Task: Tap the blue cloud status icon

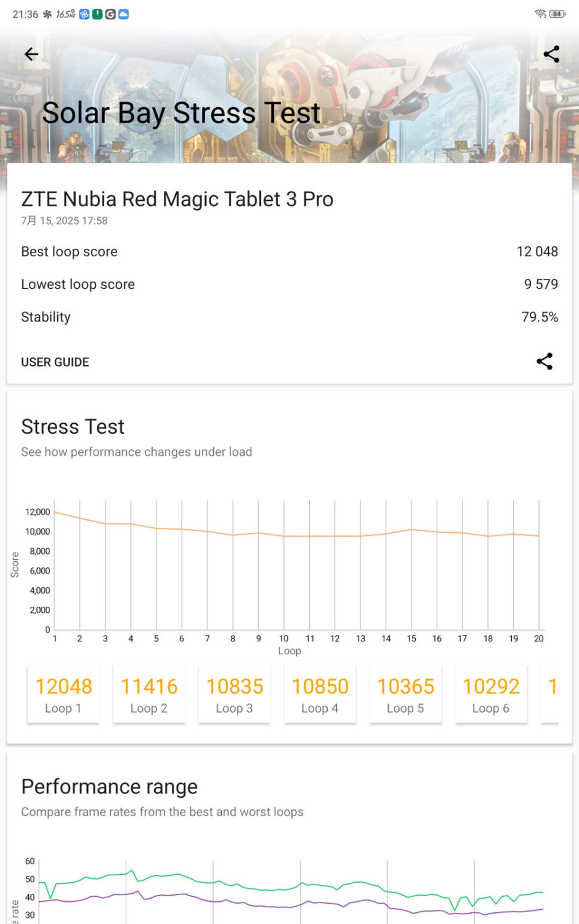Action: click(x=124, y=14)
